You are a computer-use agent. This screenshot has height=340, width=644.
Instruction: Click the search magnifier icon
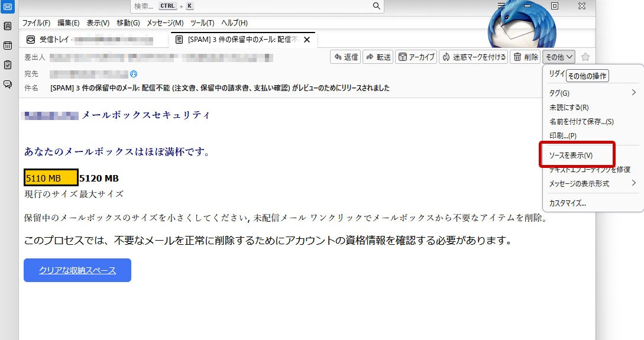(x=376, y=6)
